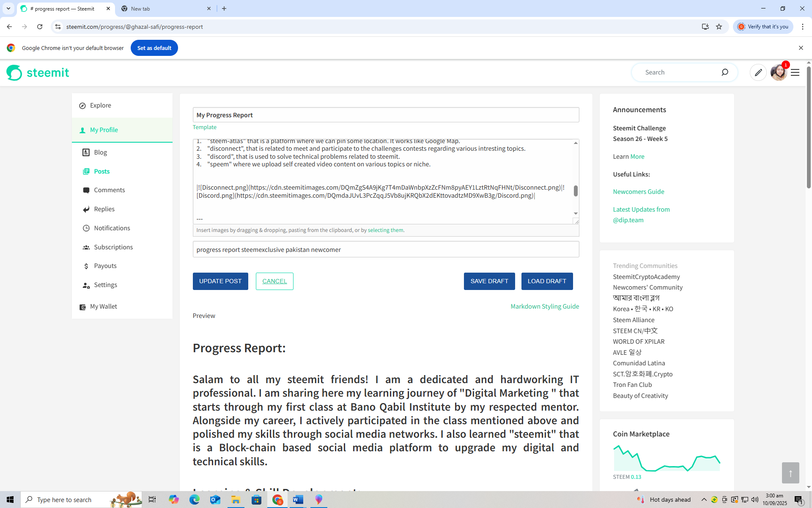Open the hamburger menu icon
812x508 pixels.
[795, 73]
